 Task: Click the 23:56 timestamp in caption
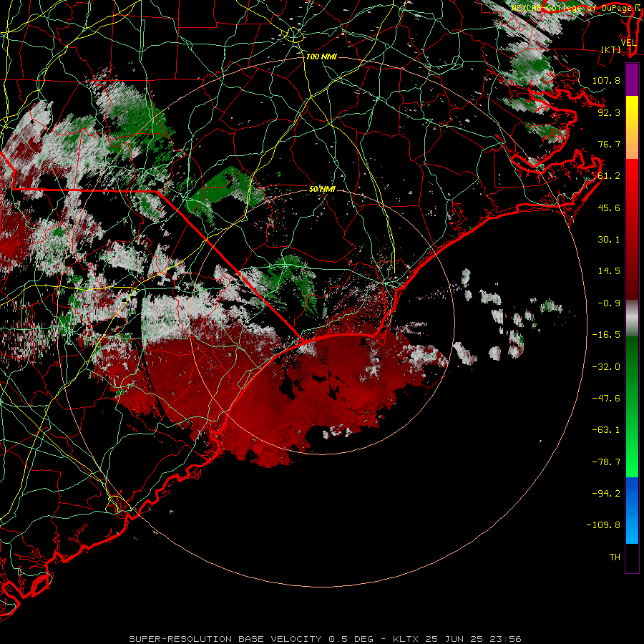pyautogui.click(x=507, y=639)
